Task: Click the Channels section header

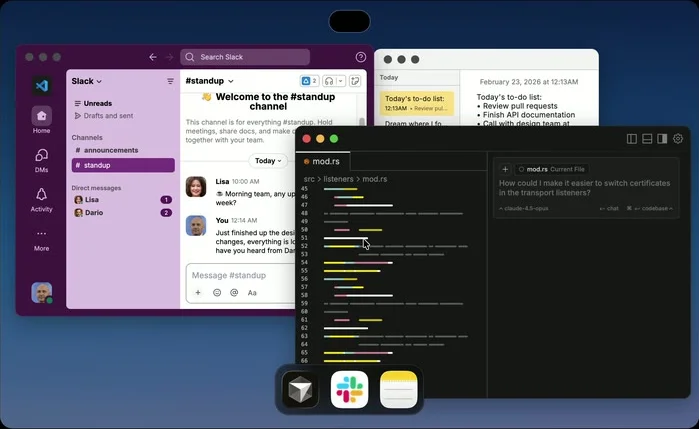Action: tap(87, 137)
